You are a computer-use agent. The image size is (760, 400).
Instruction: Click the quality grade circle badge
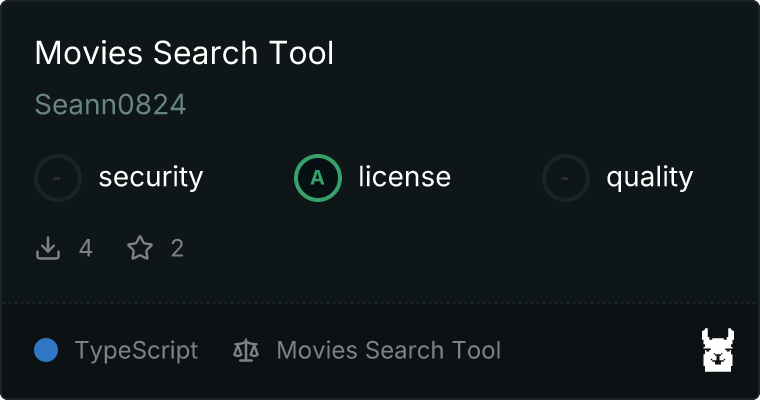566,178
